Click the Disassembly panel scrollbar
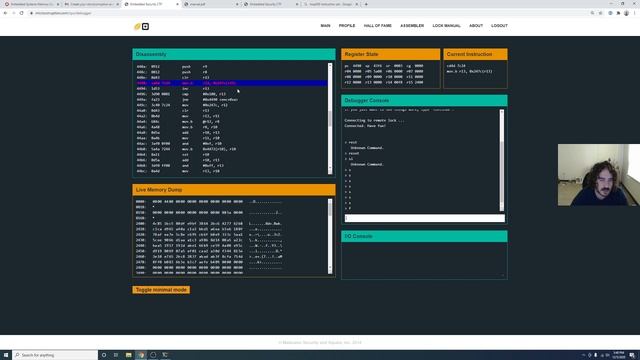Image resolution: width=640 pixels, height=360 pixels. tap(330, 118)
